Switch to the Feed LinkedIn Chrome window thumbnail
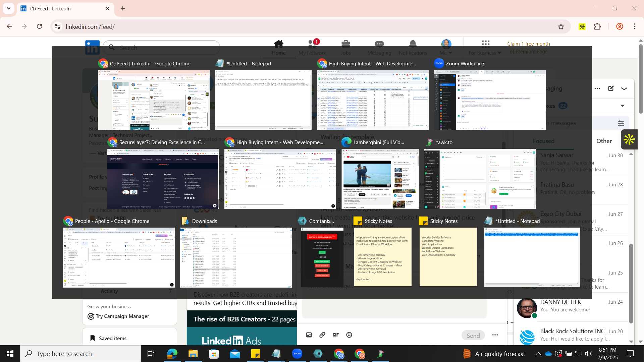This screenshot has height=362, width=644. [154, 100]
